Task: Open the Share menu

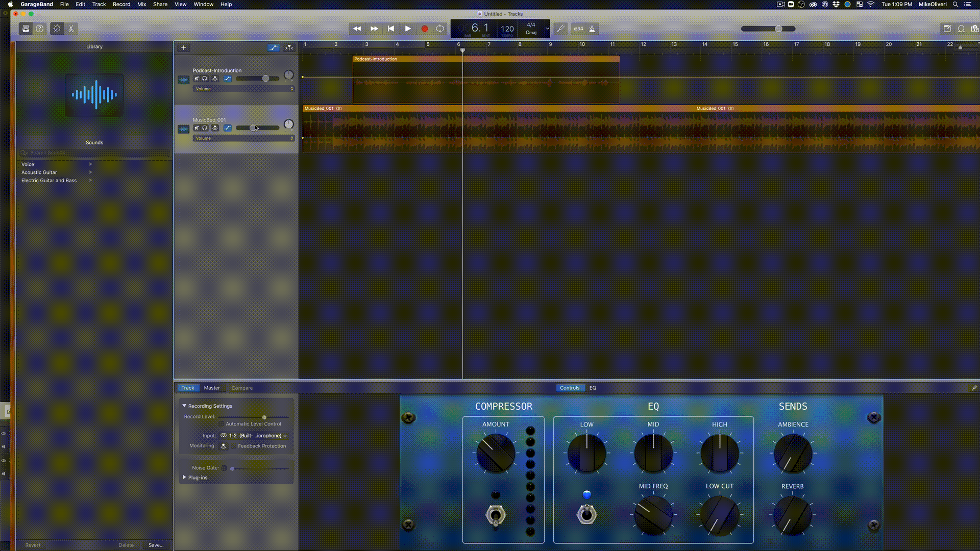Action: [x=160, y=4]
